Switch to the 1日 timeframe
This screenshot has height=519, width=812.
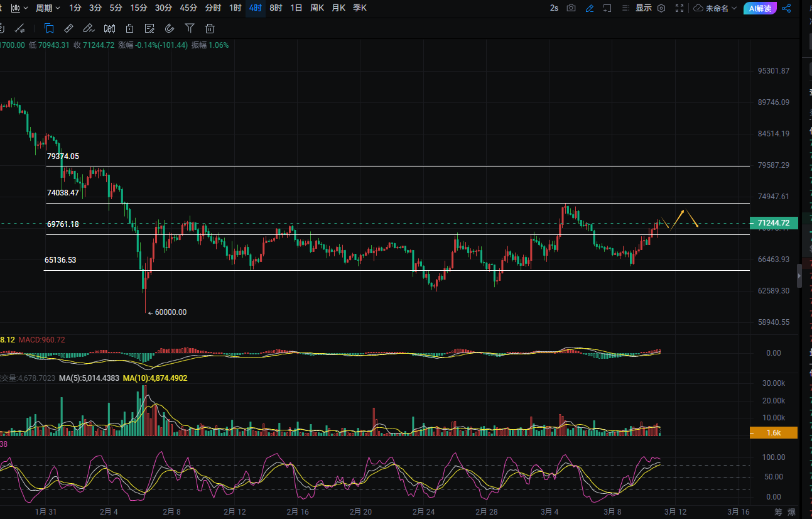pos(296,8)
